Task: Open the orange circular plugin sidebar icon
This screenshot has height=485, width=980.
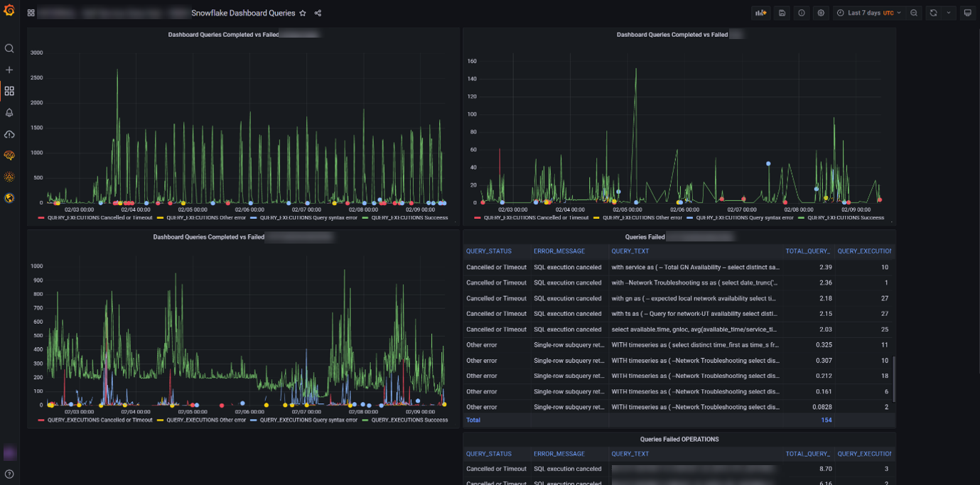Action: click(x=9, y=177)
